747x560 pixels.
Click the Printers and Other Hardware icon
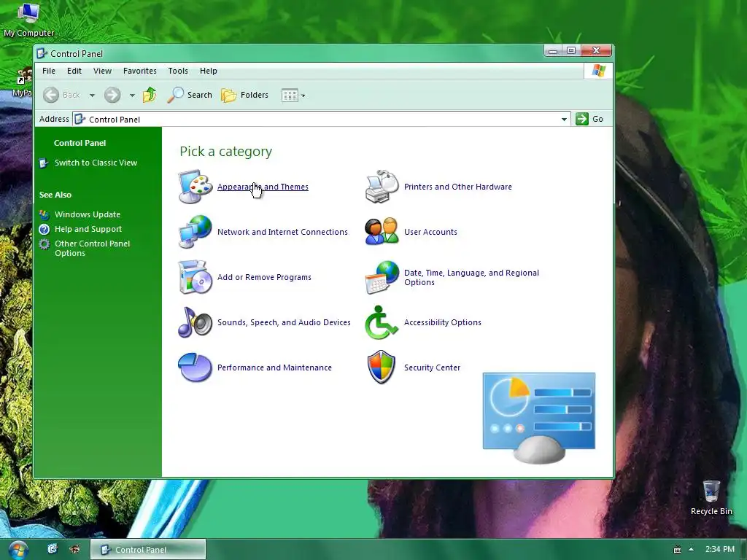tap(382, 187)
